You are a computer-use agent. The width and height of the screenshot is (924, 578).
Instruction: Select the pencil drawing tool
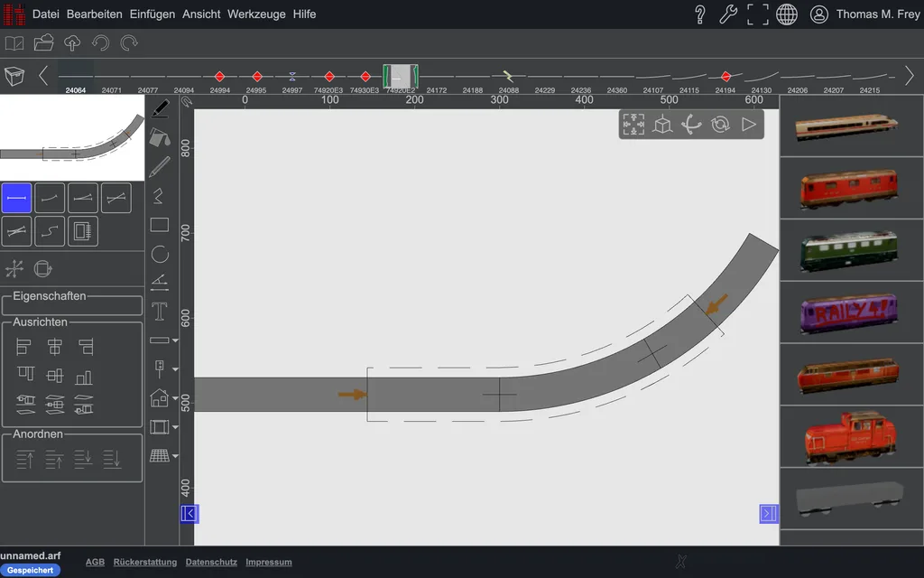tap(160, 167)
